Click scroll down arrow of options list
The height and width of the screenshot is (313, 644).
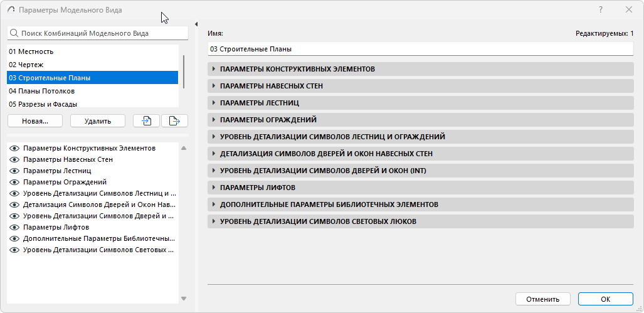(x=184, y=299)
